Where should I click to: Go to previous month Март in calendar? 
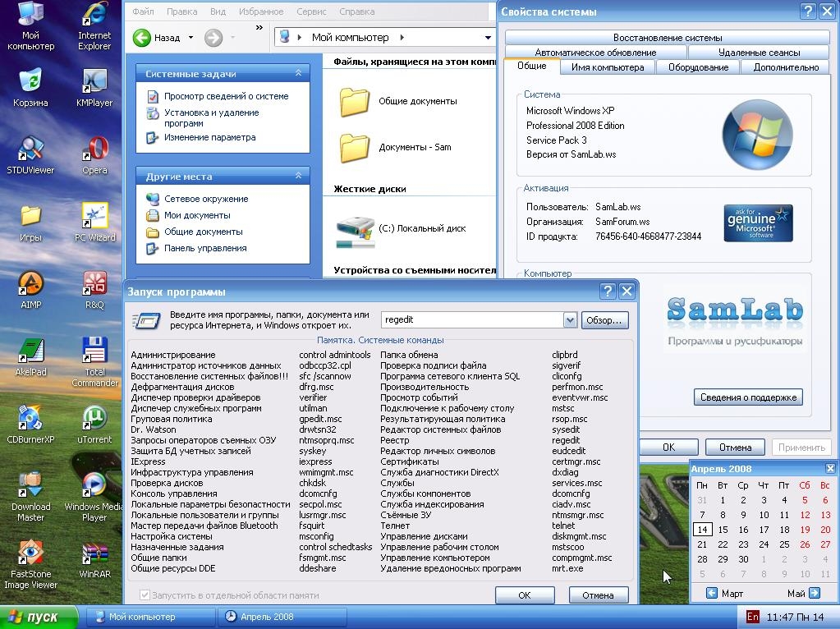tap(711, 593)
